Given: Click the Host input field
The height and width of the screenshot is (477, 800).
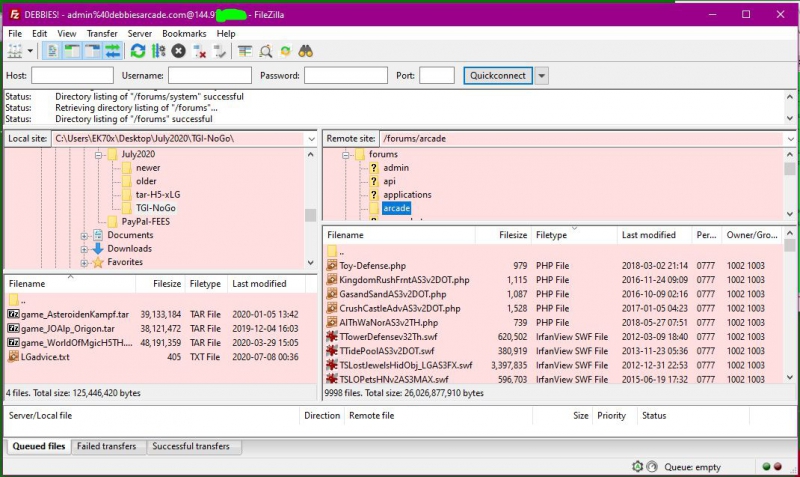Looking at the screenshot, I should (72, 76).
